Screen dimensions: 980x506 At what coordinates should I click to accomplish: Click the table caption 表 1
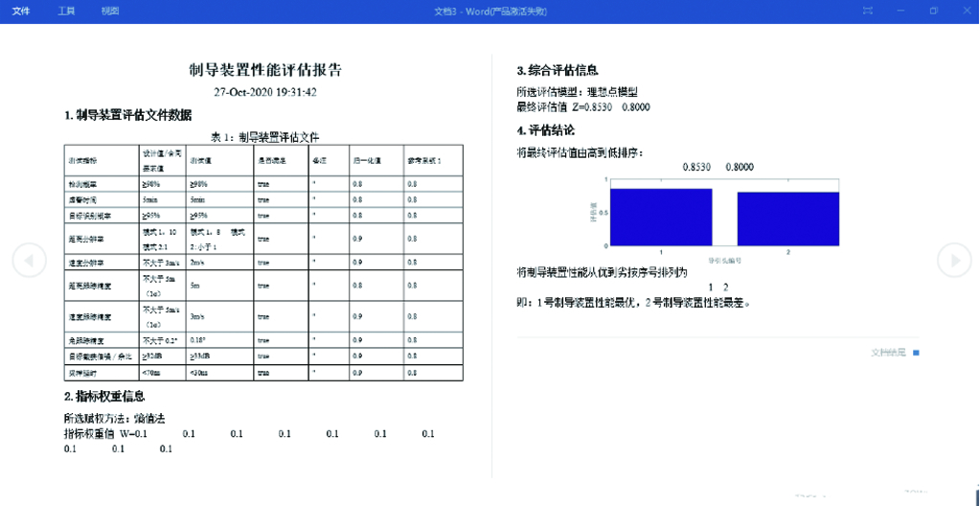click(264, 137)
